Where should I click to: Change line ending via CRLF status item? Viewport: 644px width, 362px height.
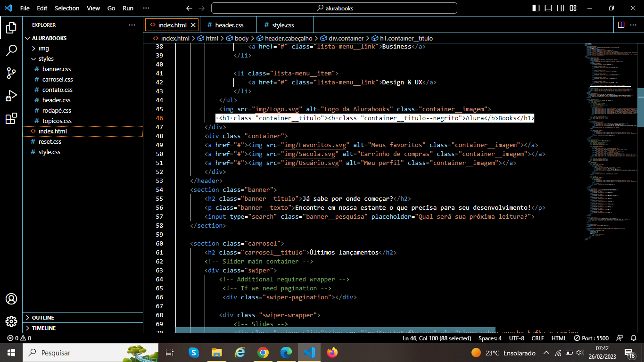538,338
